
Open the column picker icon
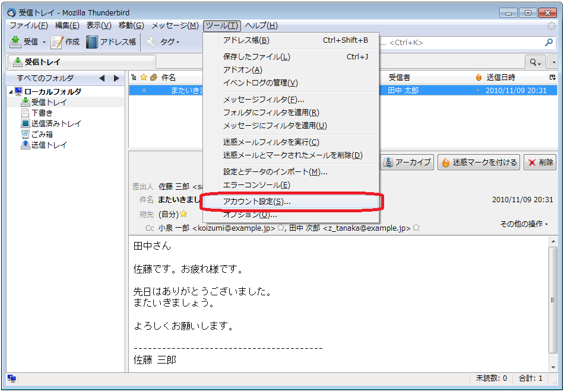(x=553, y=77)
